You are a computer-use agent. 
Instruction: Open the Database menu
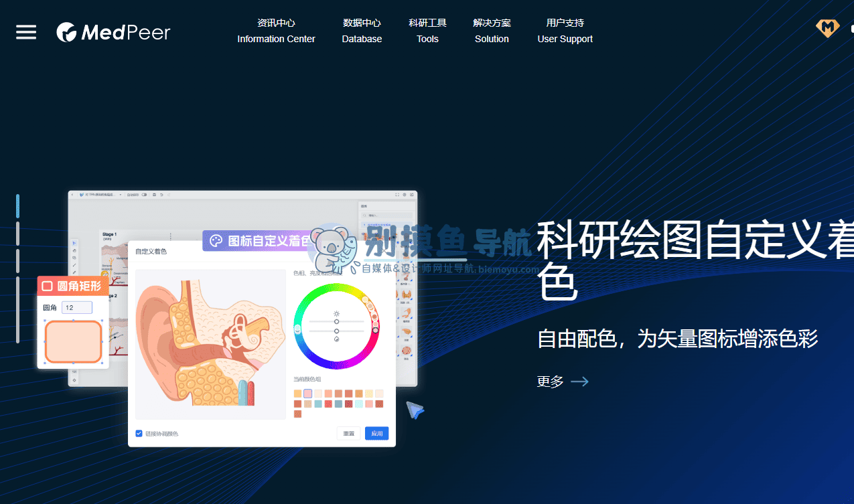pos(362,31)
